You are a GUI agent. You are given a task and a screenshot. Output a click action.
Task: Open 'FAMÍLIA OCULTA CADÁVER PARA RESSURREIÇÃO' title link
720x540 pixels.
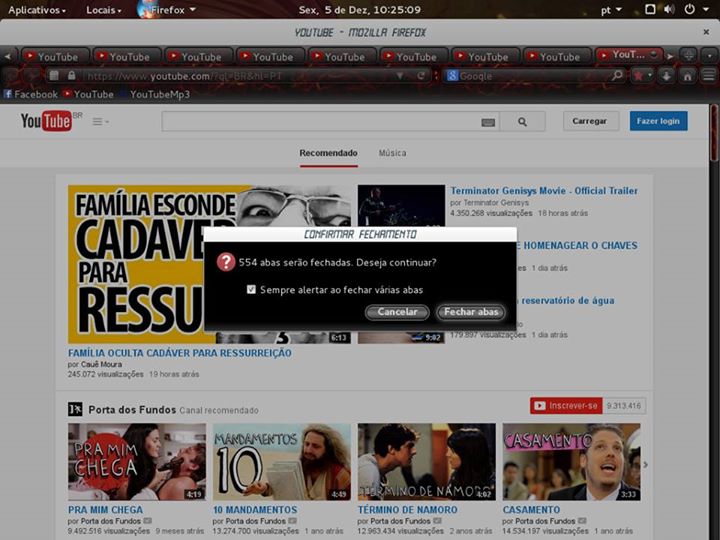pyautogui.click(x=180, y=353)
